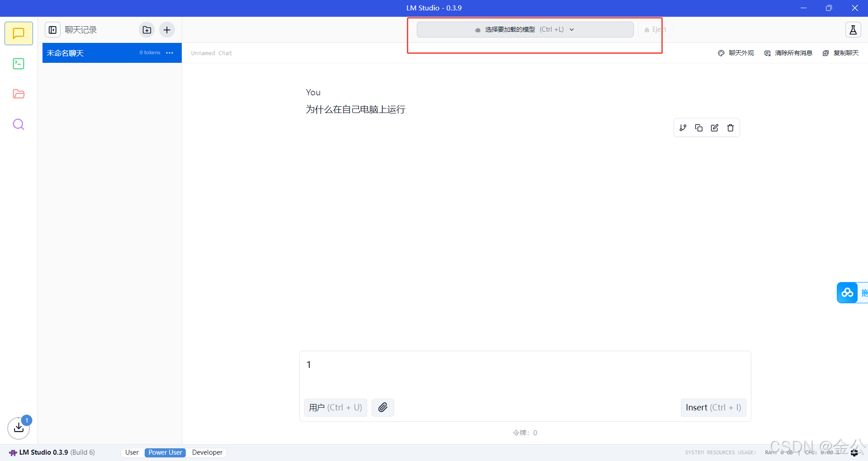Switch to Power User mode
Viewport: 868px width, 461px height.
(165, 452)
